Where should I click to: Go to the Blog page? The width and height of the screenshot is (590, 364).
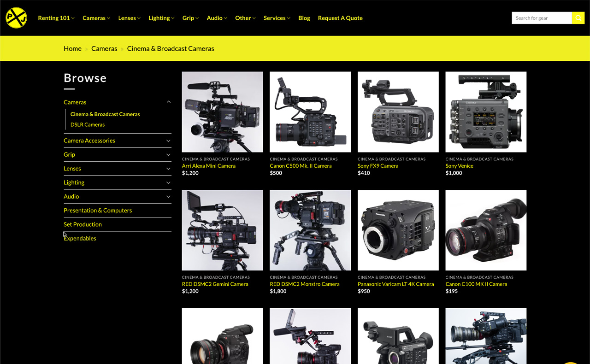click(x=304, y=18)
